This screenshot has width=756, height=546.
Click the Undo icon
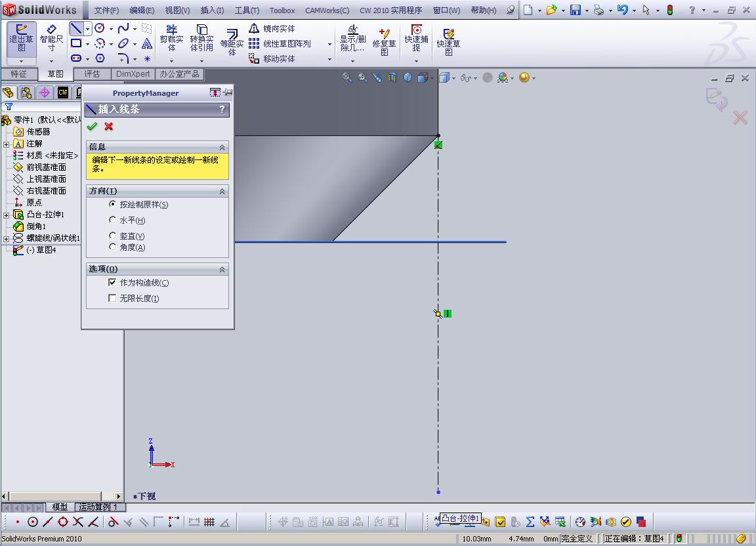tap(622, 10)
